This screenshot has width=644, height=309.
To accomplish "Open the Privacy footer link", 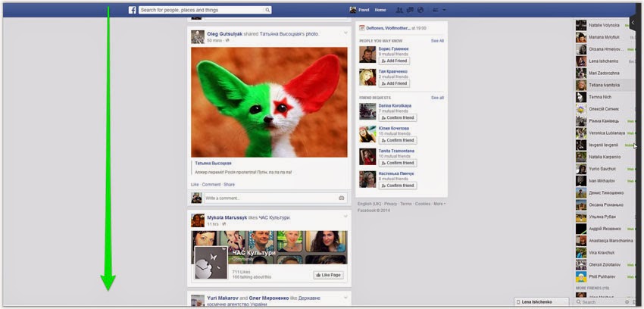I will [x=391, y=204].
